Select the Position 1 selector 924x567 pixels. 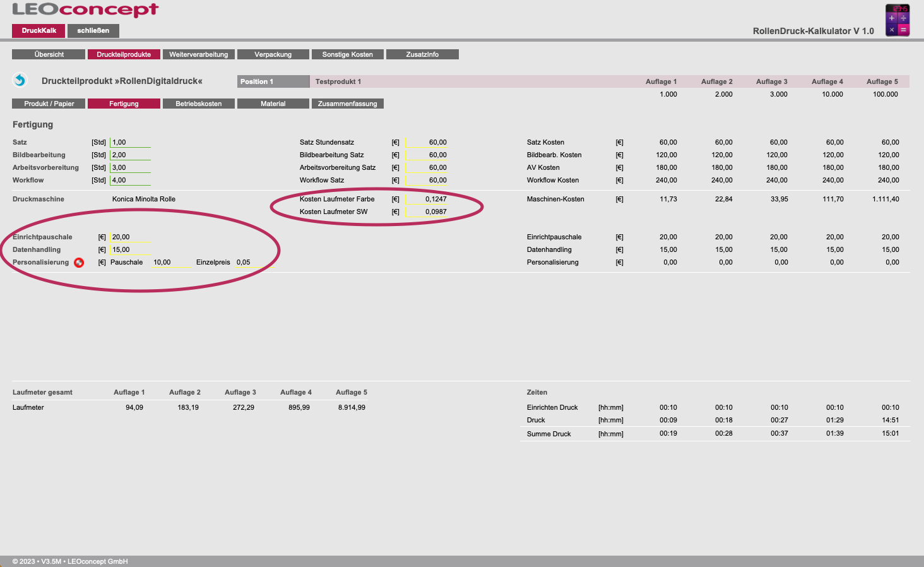point(273,81)
